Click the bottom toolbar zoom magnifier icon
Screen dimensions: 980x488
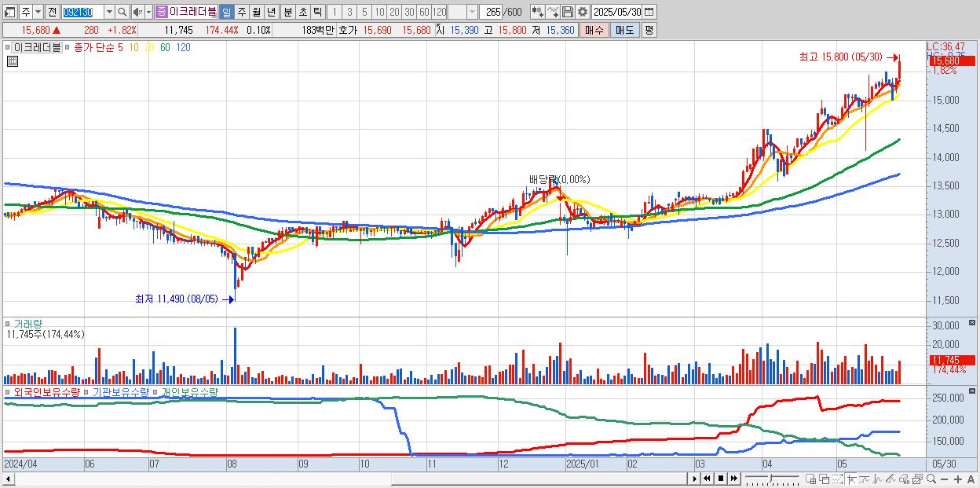click(x=931, y=479)
